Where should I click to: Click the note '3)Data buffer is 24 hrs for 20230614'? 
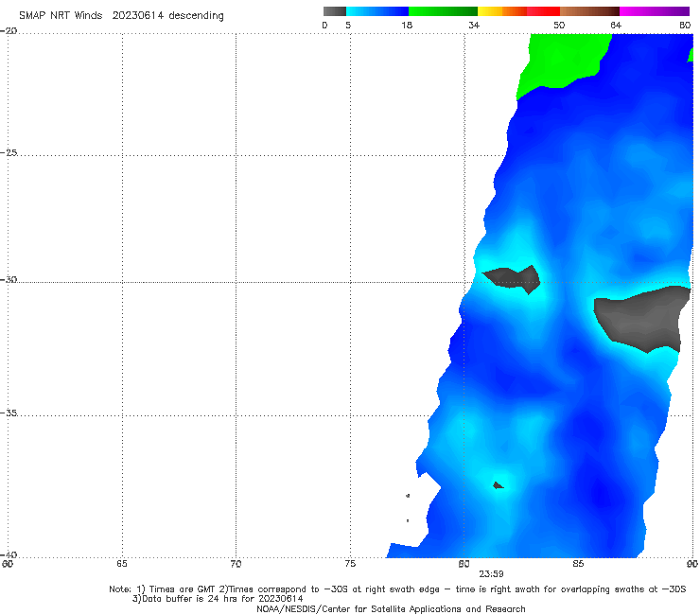(x=218, y=599)
